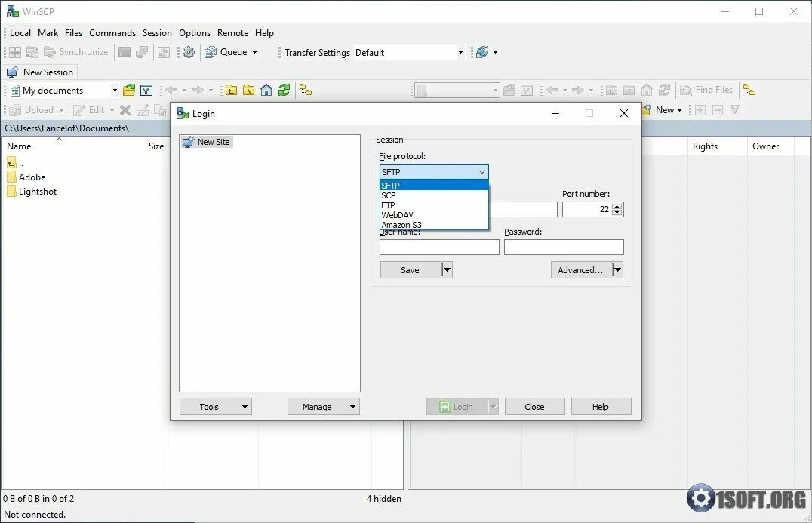Click the remote panel filter icon
This screenshot has height=523, width=812.
pos(527,90)
